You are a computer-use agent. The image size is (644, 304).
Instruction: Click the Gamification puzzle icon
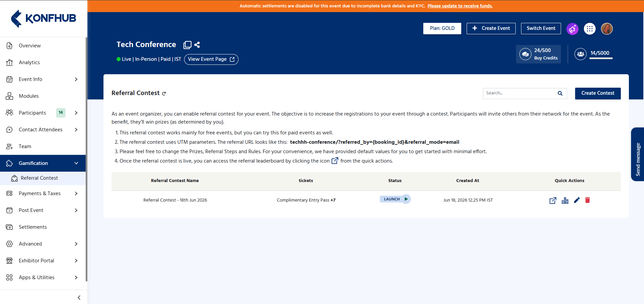[9, 163]
